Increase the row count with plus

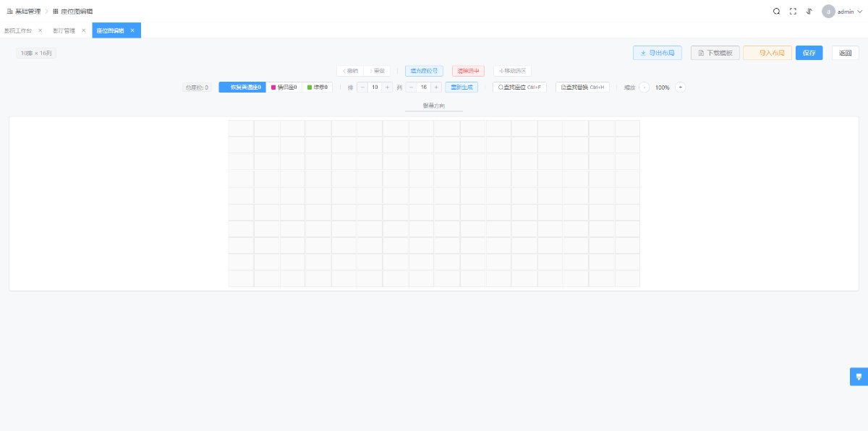388,88
